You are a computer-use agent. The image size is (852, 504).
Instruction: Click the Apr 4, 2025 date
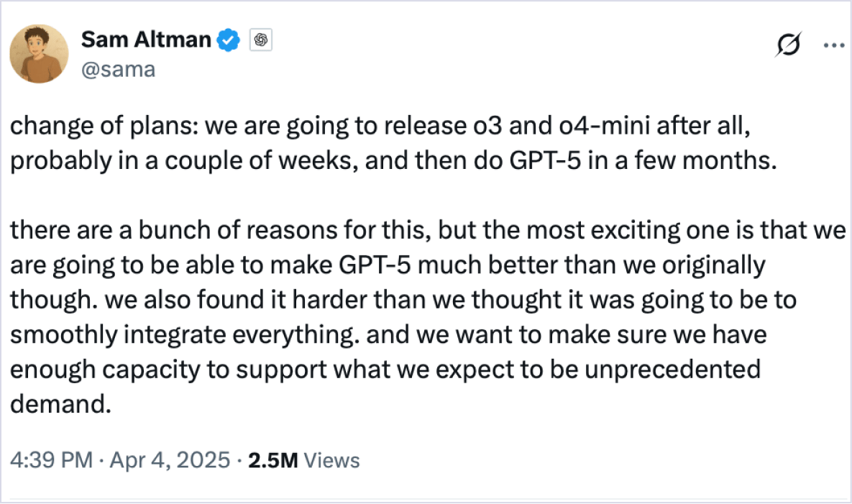[170, 460]
